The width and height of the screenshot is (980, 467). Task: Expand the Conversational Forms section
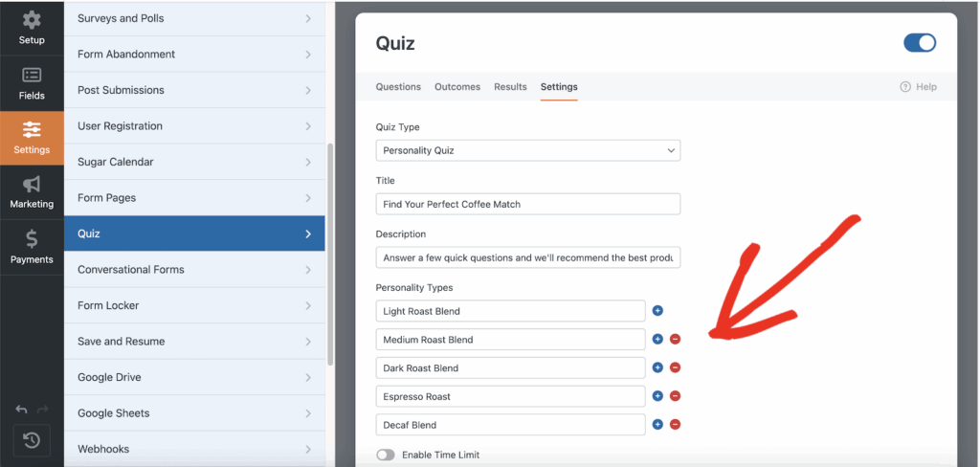(x=194, y=270)
